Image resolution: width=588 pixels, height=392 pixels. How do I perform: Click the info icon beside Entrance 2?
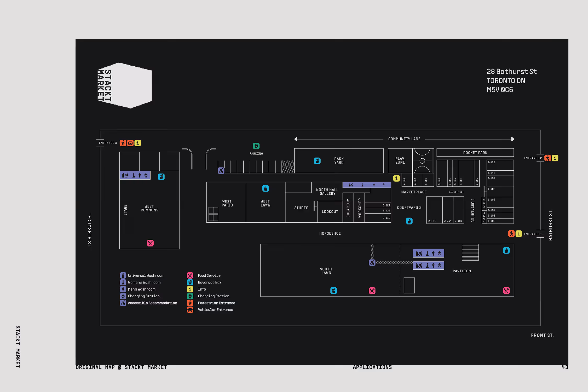(x=555, y=158)
